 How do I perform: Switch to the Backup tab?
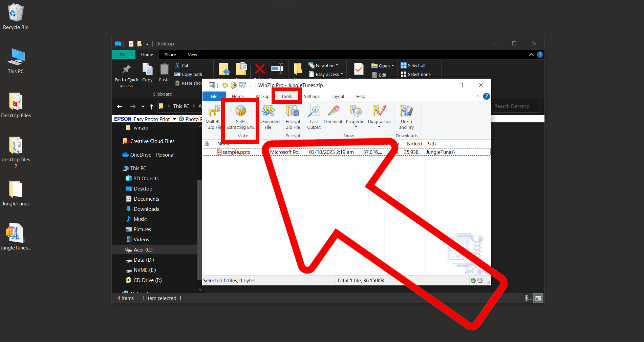pos(262,96)
